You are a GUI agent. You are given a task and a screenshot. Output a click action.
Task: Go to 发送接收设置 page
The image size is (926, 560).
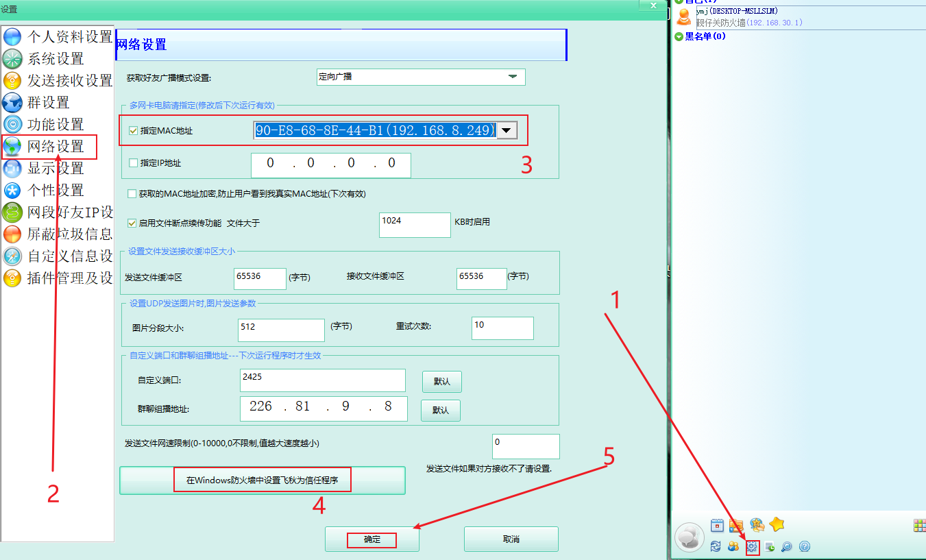click(58, 81)
